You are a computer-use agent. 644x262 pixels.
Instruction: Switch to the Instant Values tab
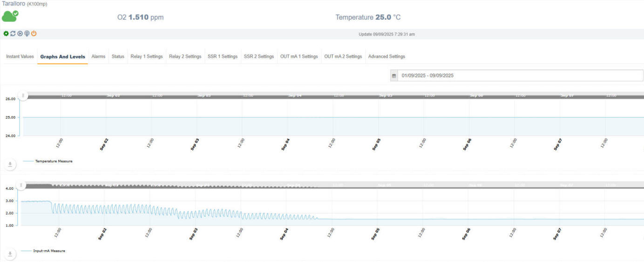click(20, 56)
